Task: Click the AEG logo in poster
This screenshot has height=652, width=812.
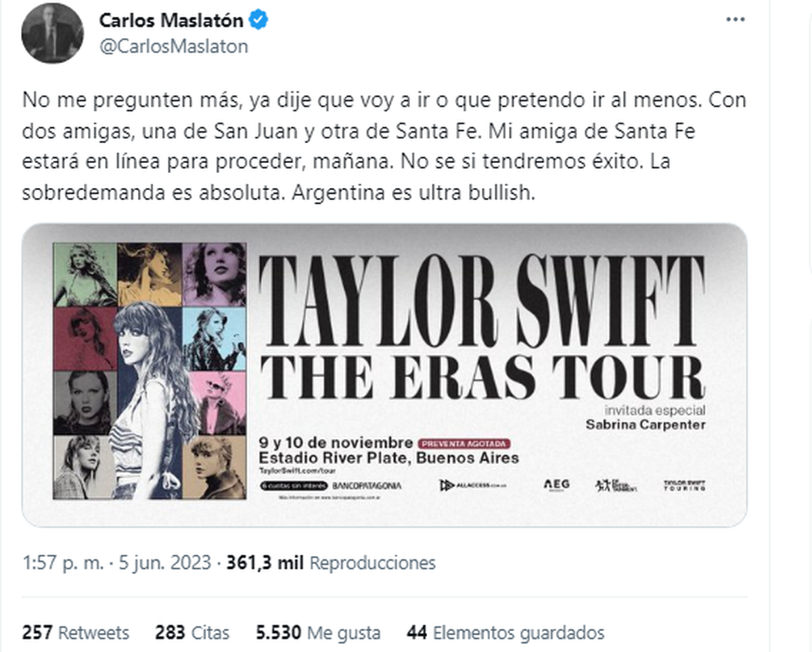Action: click(557, 485)
